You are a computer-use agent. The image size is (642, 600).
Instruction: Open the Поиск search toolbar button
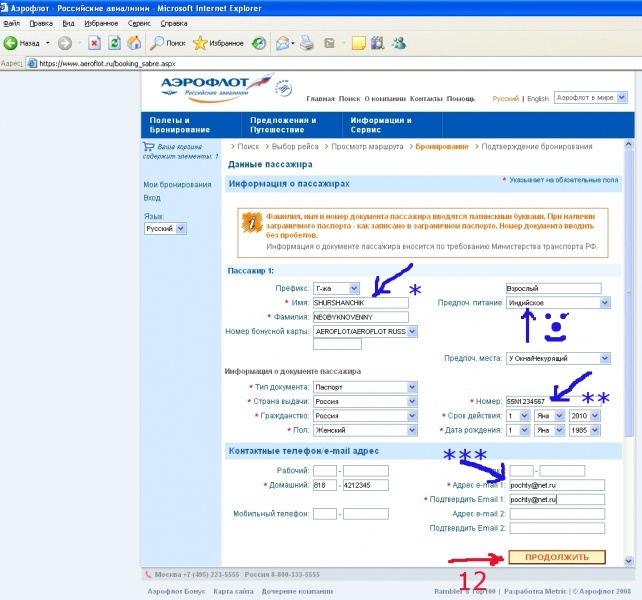pyautogui.click(x=168, y=43)
